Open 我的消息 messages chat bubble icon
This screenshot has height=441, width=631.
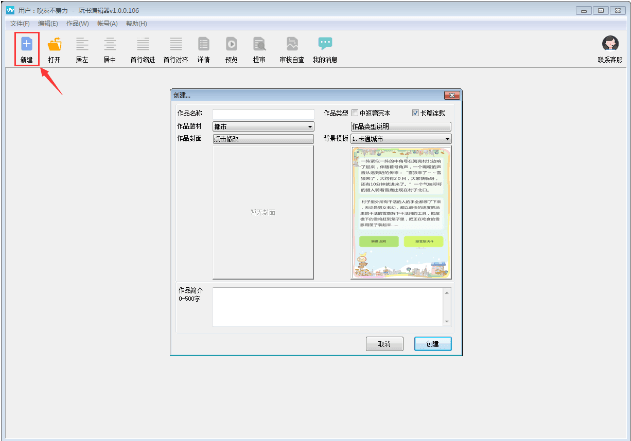(x=325, y=45)
